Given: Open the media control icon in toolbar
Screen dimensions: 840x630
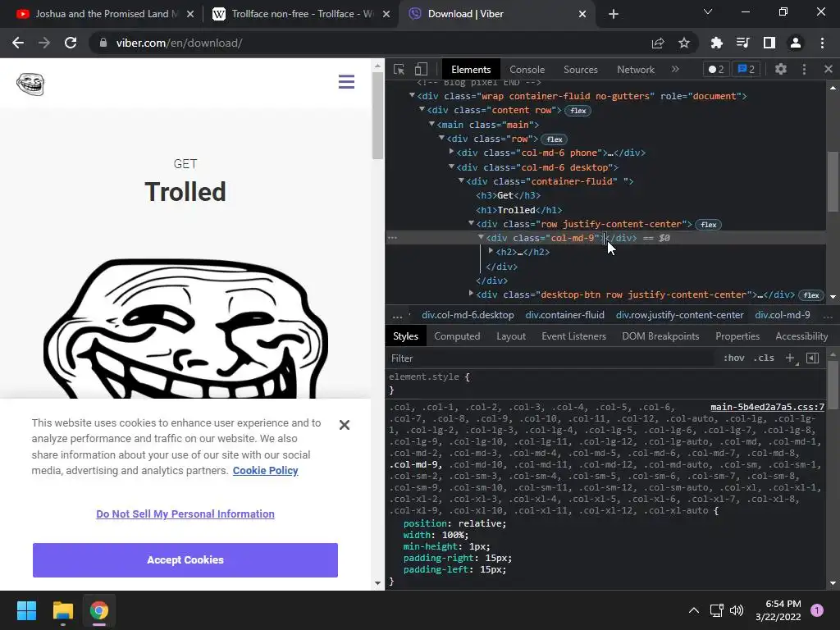Looking at the screenshot, I should 742,43.
